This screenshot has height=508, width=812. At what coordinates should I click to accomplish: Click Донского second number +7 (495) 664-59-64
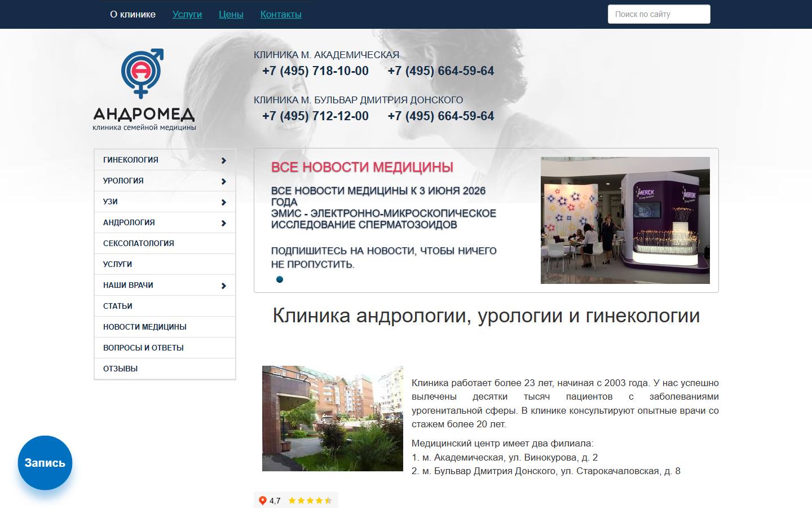click(441, 116)
